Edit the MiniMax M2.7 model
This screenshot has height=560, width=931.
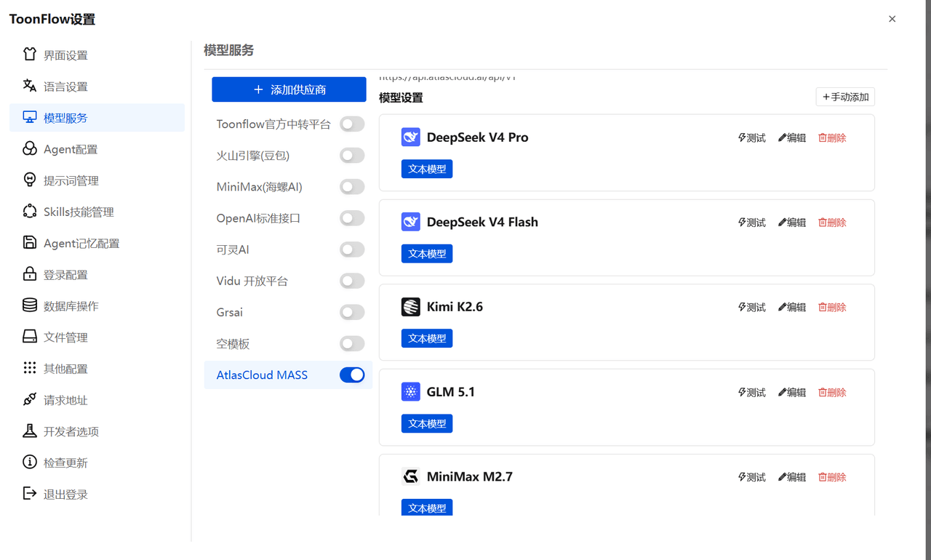click(x=792, y=477)
